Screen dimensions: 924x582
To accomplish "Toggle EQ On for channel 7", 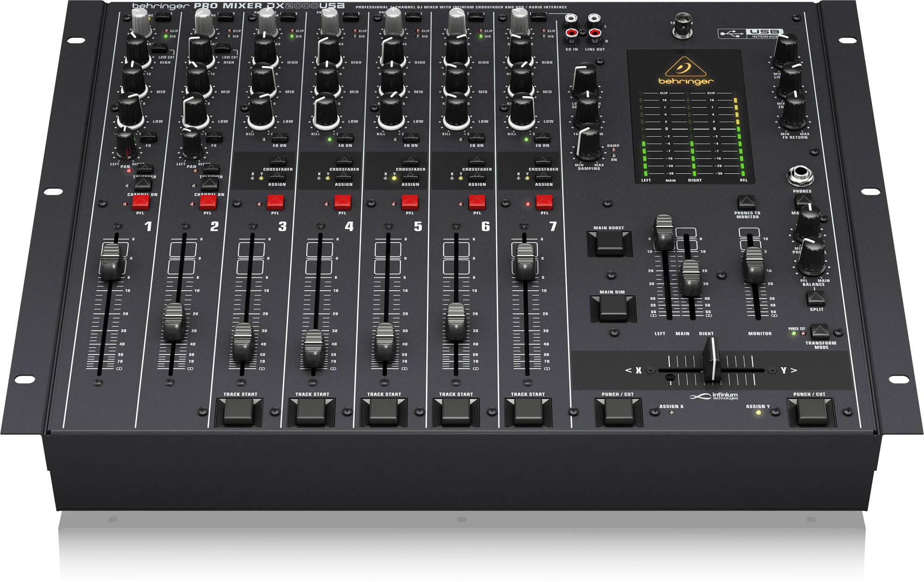I will point(542,138).
